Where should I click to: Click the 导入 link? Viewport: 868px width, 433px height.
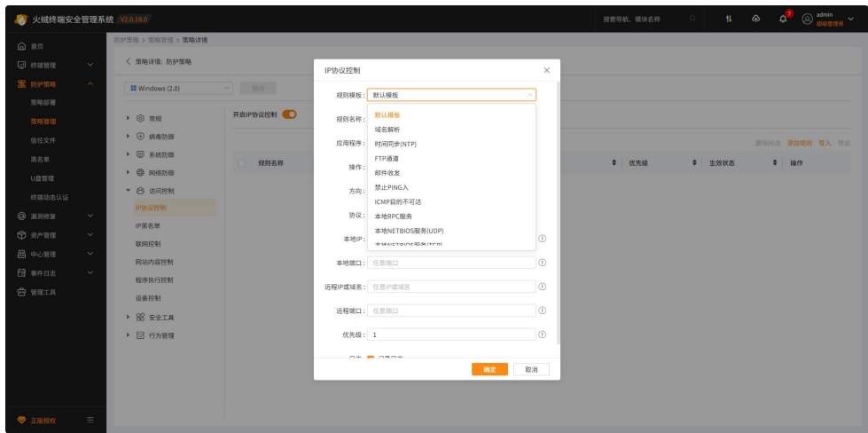[x=825, y=144]
